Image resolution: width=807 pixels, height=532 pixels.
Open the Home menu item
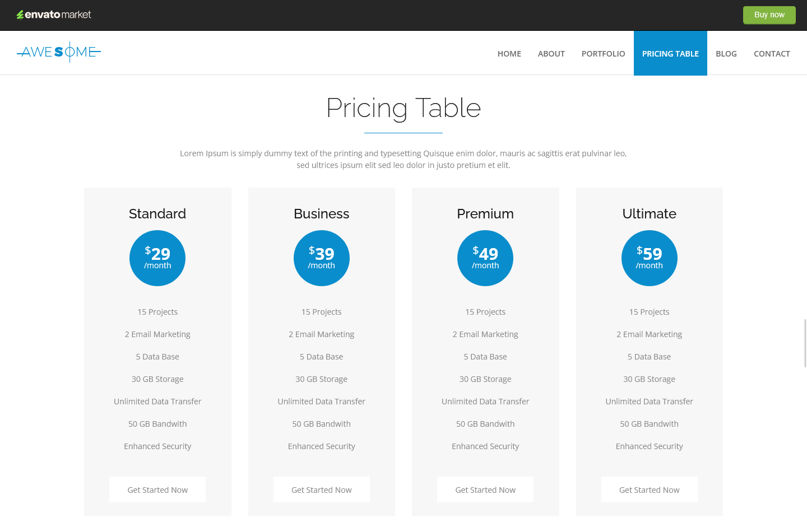pos(509,54)
